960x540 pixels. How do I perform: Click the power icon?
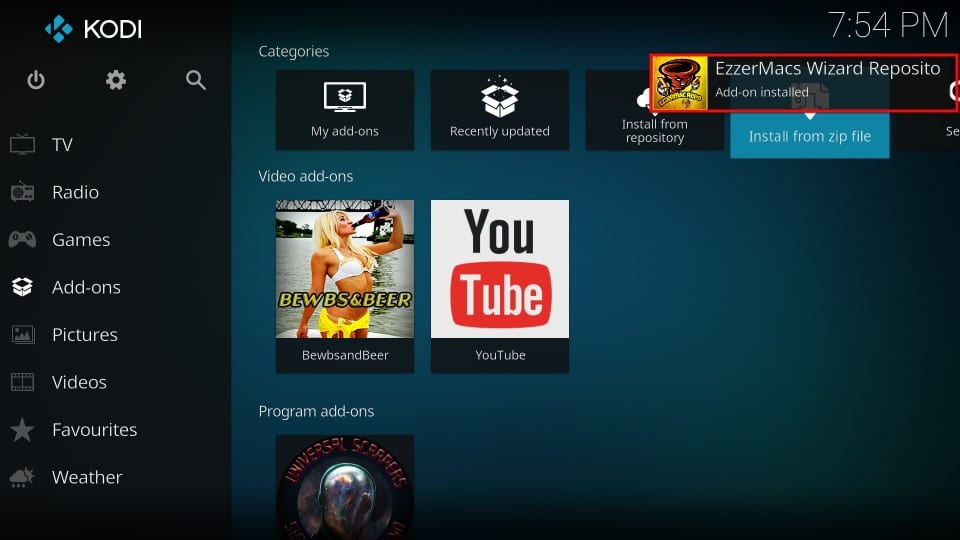coord(36,80)
